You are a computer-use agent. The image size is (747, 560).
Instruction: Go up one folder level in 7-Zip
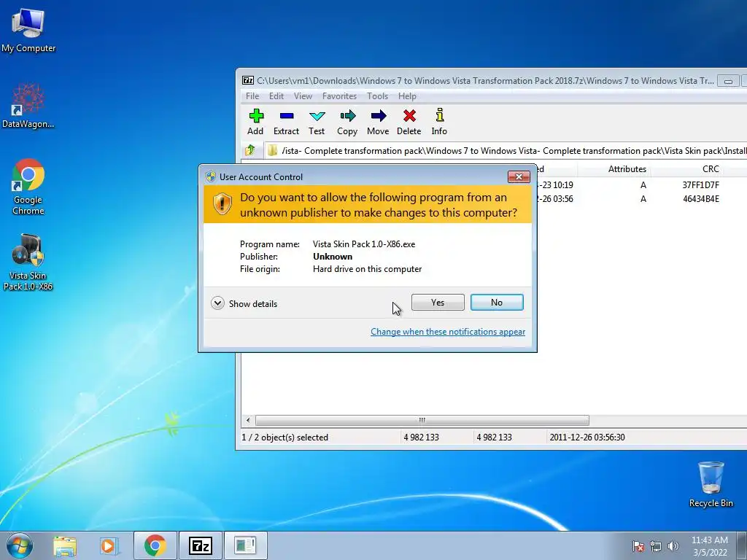point(250,151)
